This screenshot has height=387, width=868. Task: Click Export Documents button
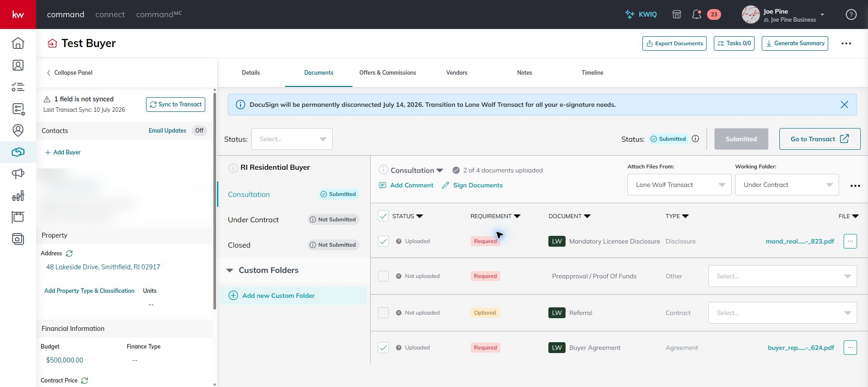(x=674, y=43)
